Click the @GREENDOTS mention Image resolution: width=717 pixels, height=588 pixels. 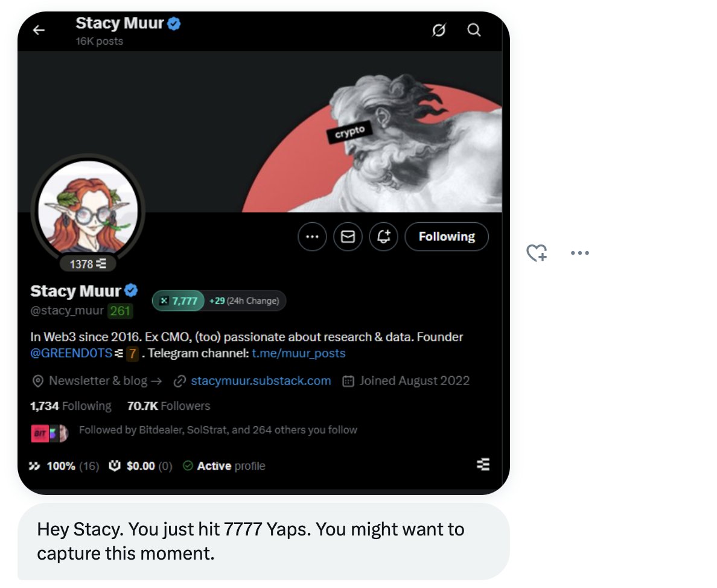tap(71, 353)
